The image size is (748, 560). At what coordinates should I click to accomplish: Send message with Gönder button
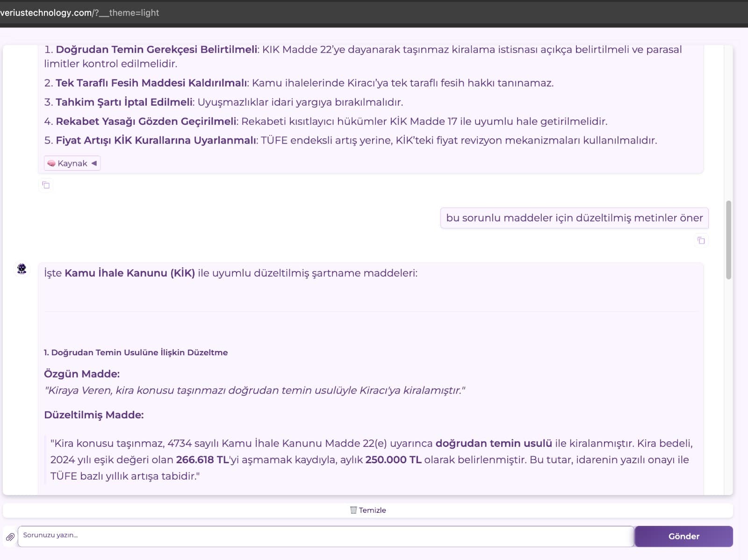tap(683, 536)
